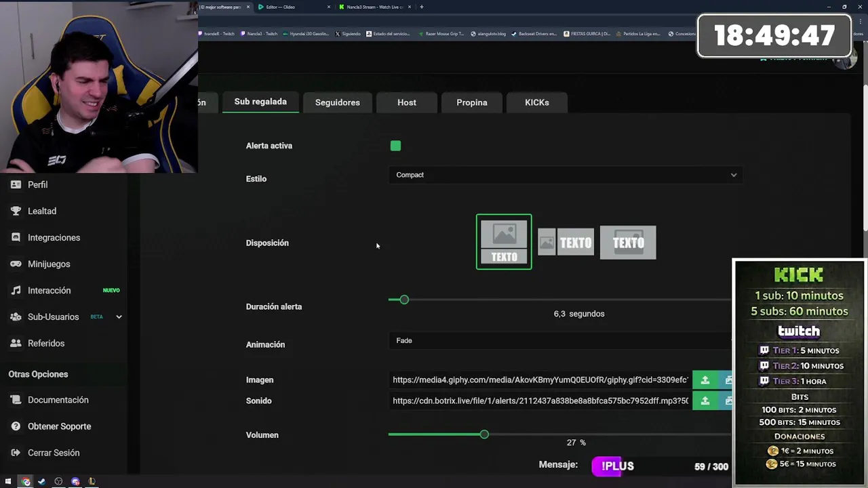Switch to the KICKs tab
868x488 pixels.
coord(537,102)
